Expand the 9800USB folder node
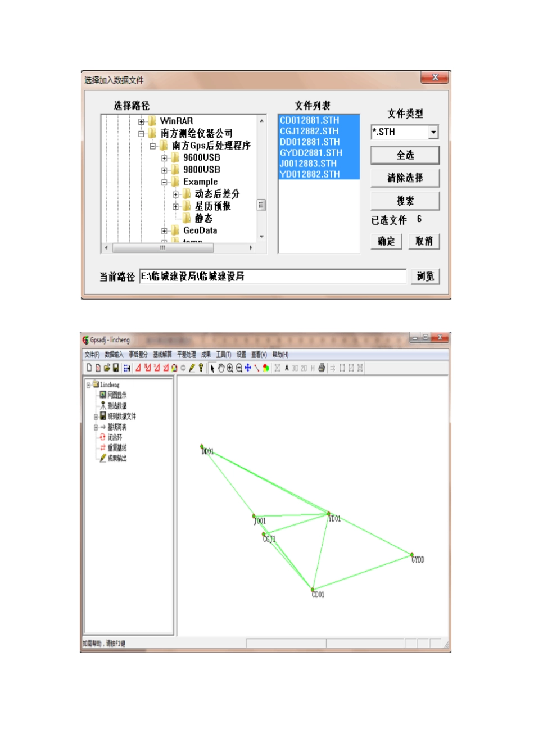534x756 pixels. point(164,170)
